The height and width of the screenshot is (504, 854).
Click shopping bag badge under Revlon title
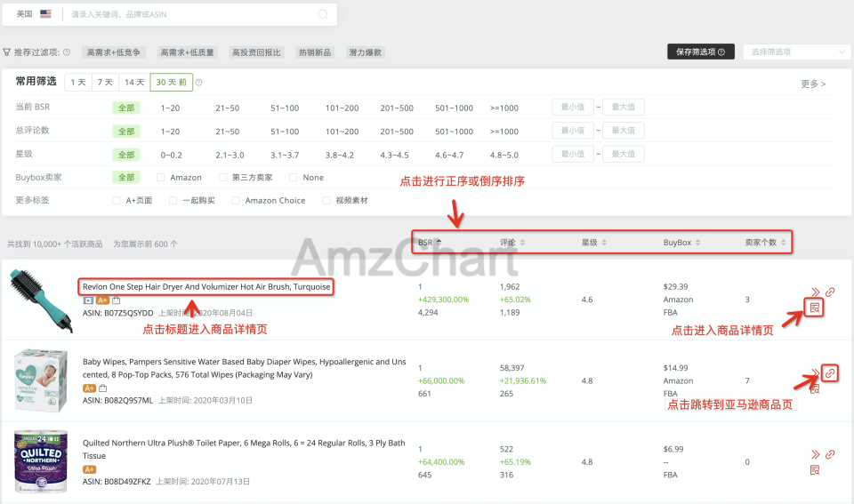point(116,300)
